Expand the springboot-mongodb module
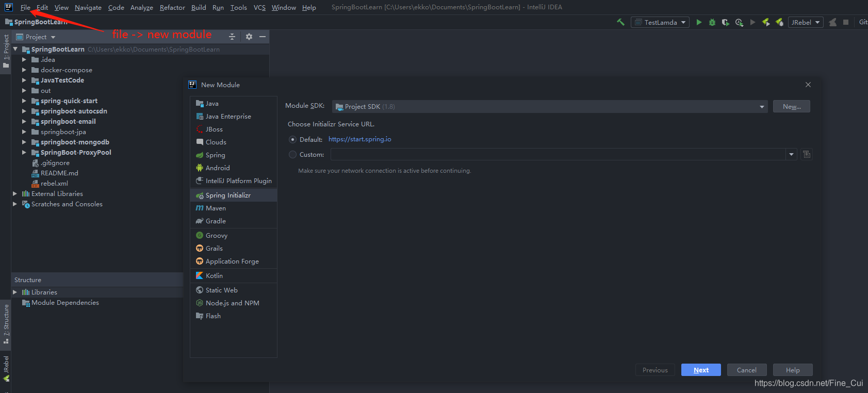868x393 pixels. tap(24, 142)
